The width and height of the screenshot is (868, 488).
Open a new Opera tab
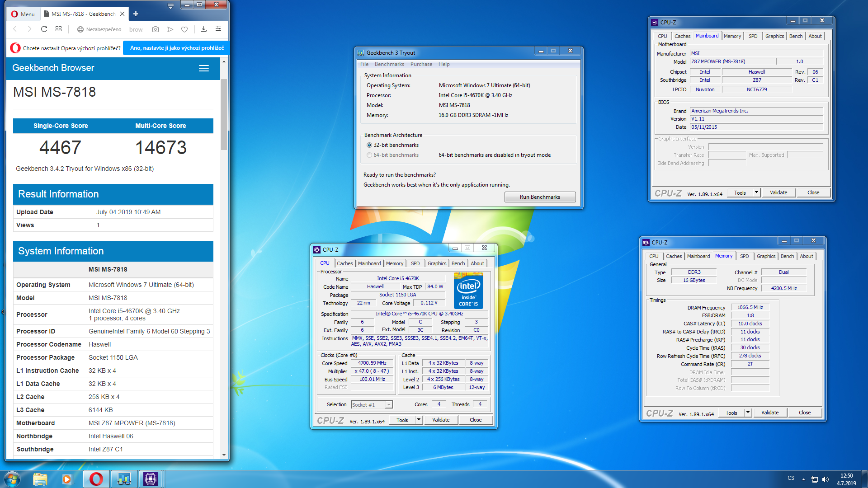[136, 14]
